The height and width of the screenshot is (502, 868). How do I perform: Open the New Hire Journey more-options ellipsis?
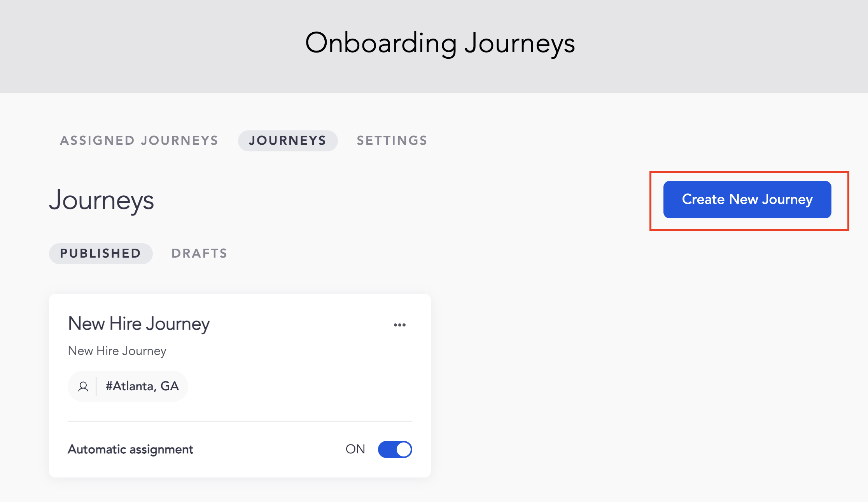pyautogui.click(x=399, y=325)
